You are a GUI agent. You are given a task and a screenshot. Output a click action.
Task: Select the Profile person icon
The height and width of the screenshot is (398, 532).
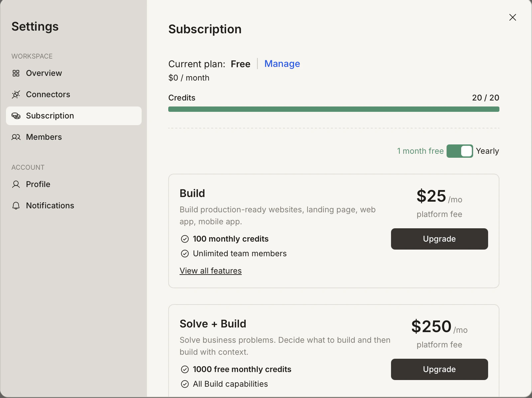pyautogui.click(x=16, y=184)
